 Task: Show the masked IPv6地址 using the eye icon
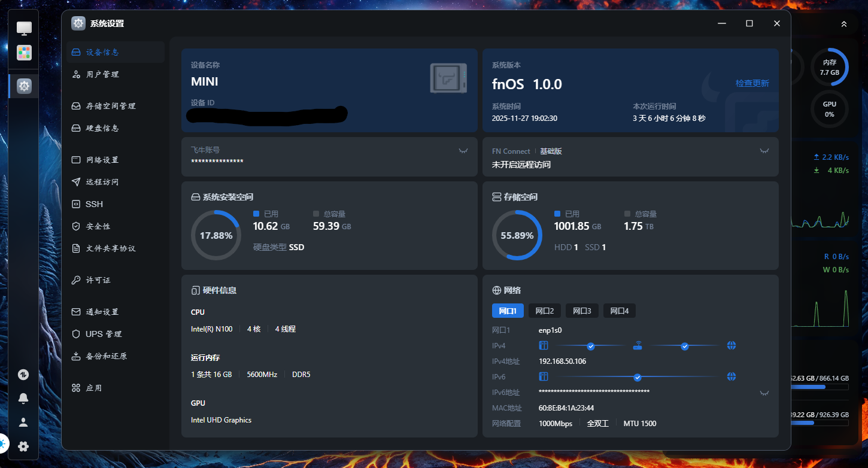pyautogui.click(x=764, y=393)
